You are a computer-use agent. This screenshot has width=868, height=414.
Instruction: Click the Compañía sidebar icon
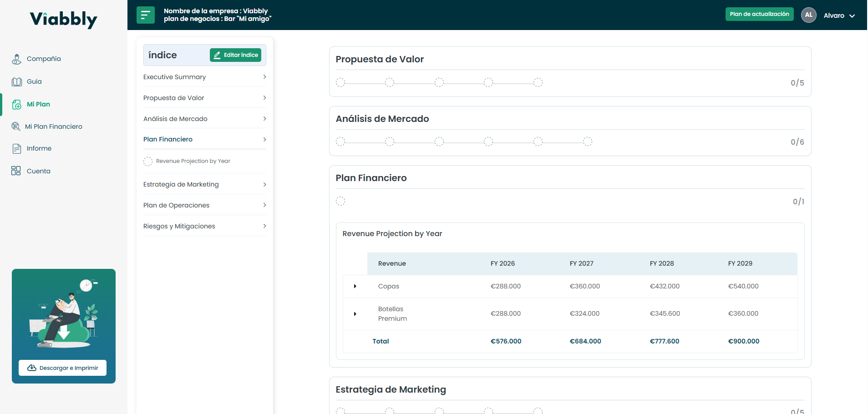coord(17,59)
